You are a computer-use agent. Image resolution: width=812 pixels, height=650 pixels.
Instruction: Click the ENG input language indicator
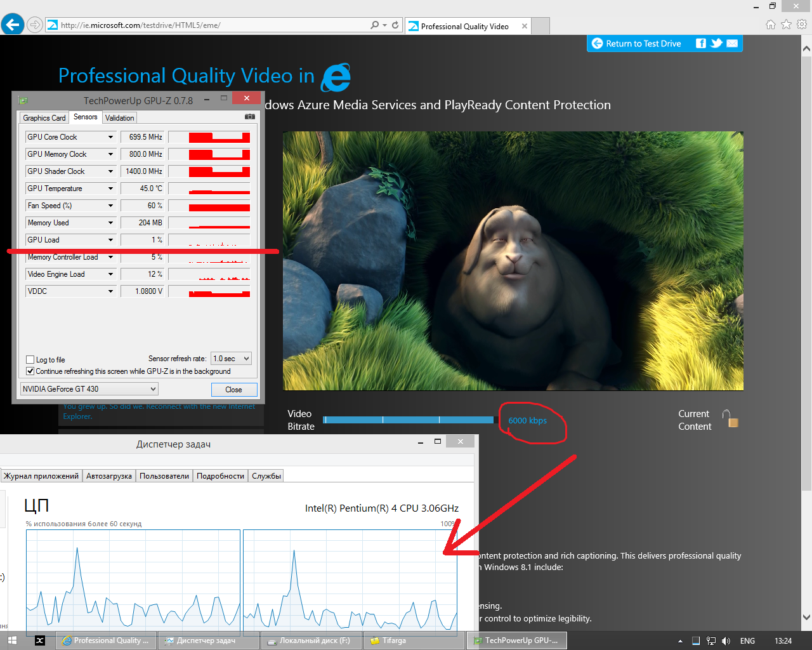coord(747,641)
